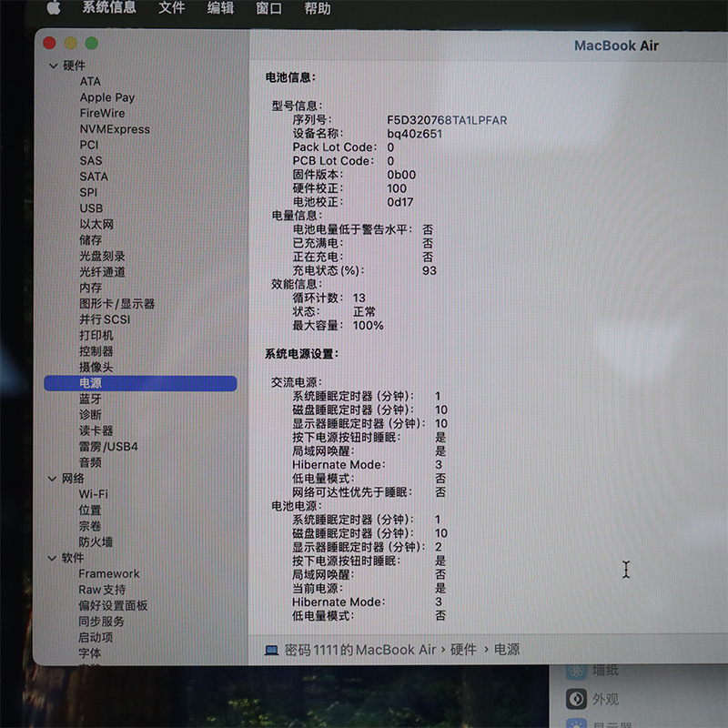The image size is (728, 728).
Task: Select 宗卷 under 网络
Action: [90, 526]
